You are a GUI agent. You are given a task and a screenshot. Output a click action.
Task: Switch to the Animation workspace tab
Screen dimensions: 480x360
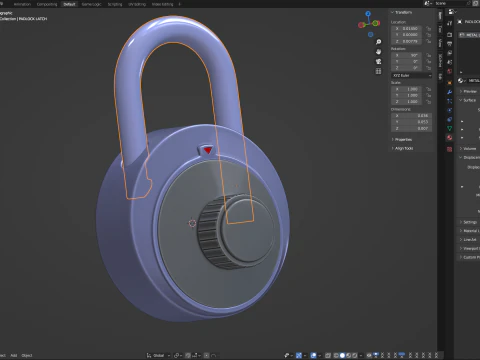click(22, 4)
